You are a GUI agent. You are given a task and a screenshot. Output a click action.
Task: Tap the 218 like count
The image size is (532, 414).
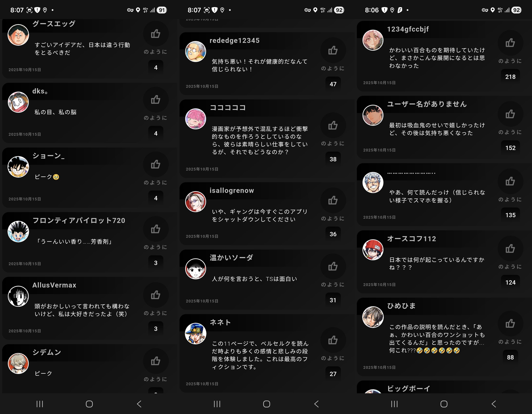(x=510, y=77)
